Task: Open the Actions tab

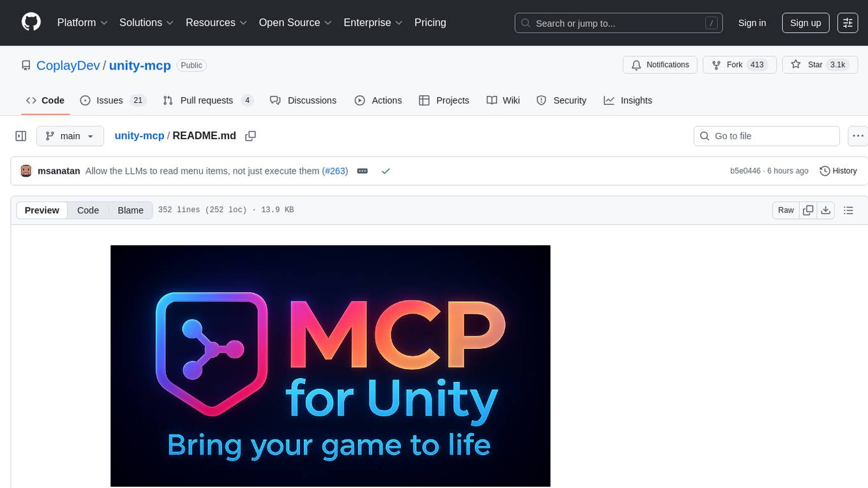Action: pos(378,100)
